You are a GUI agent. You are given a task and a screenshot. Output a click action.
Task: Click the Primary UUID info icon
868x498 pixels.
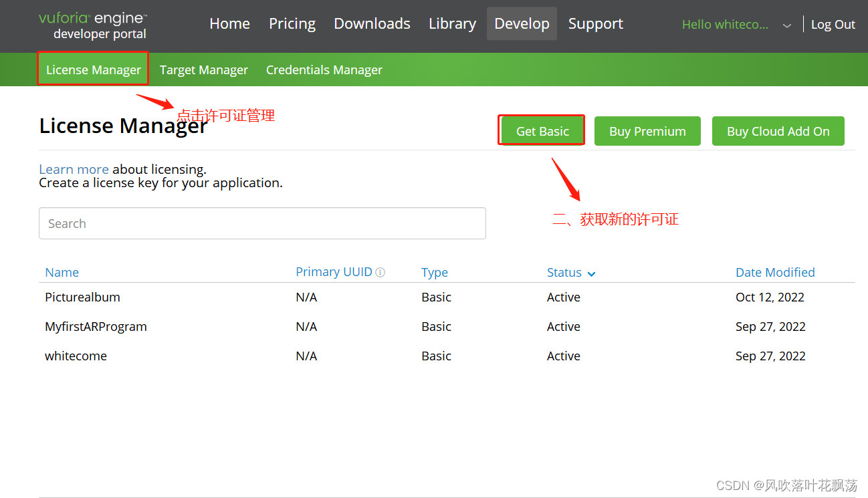(x=381, y=272)
